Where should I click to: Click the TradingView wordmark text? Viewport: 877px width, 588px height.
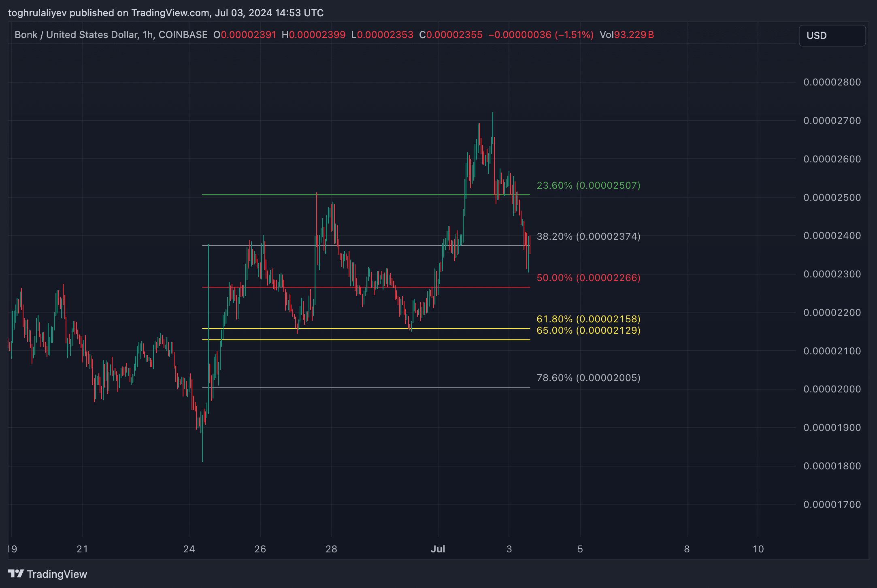(57, 574)
